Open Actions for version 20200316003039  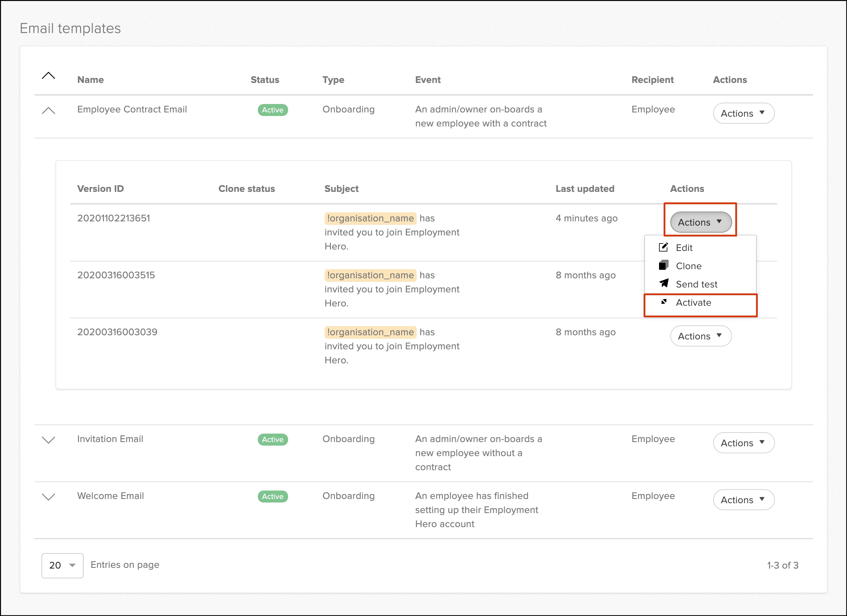[x=700, y=336]
